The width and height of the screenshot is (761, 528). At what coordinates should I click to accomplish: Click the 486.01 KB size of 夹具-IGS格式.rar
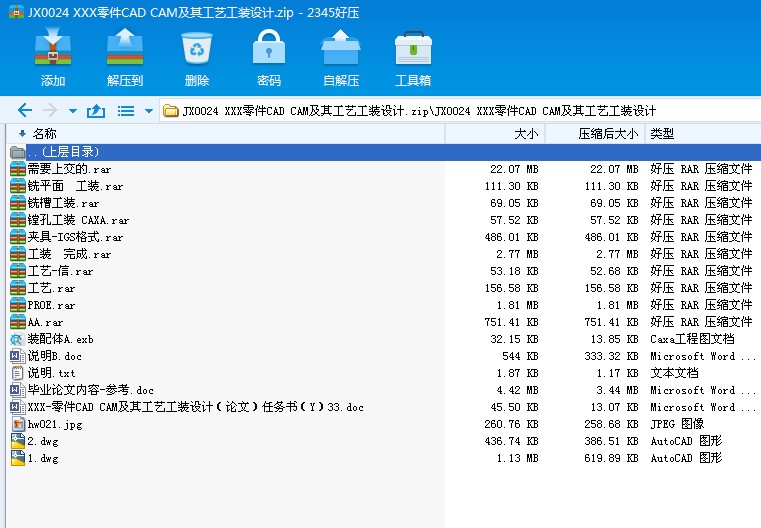512,237
